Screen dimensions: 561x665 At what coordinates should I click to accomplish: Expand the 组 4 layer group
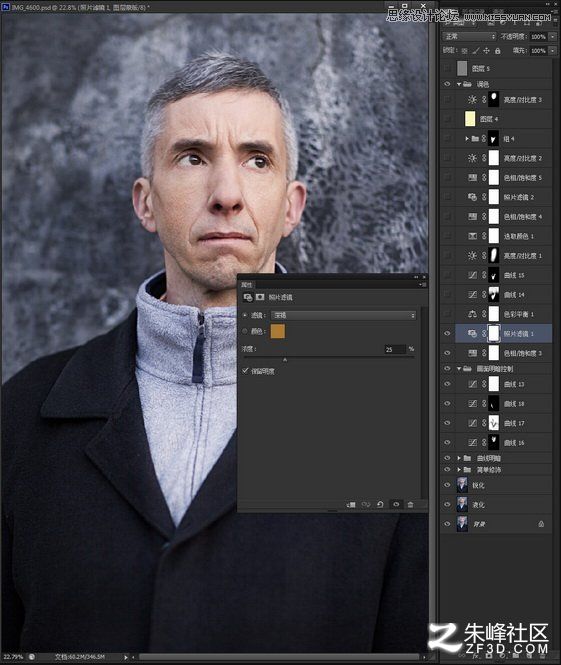click(467, 139)
